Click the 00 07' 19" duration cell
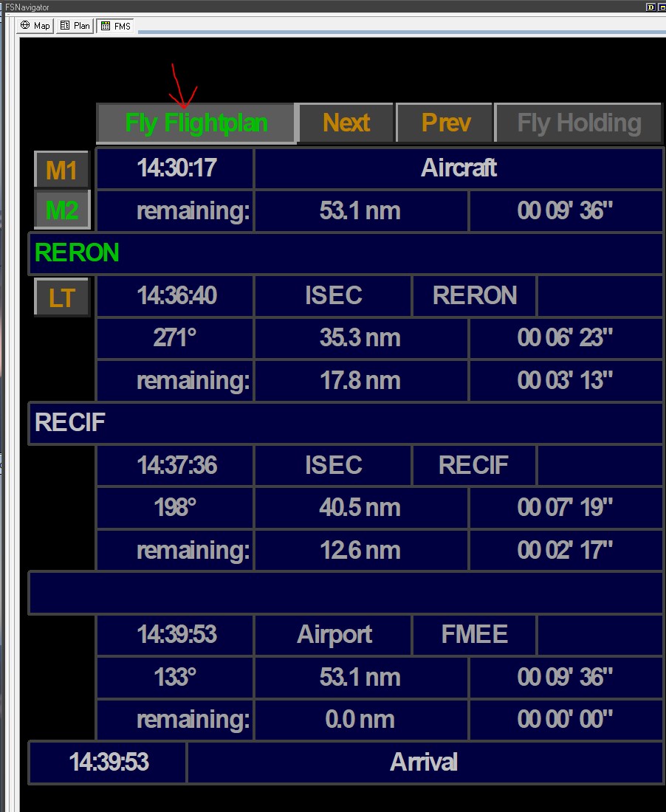666x812 pixels. click(x=566, y=508)
